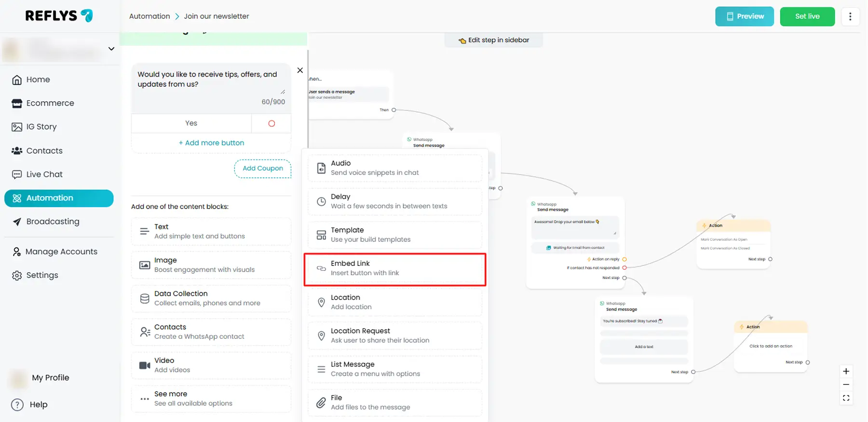Click the Set live button
This screenshot has width=868, height=422.
(x=807, y=16)
